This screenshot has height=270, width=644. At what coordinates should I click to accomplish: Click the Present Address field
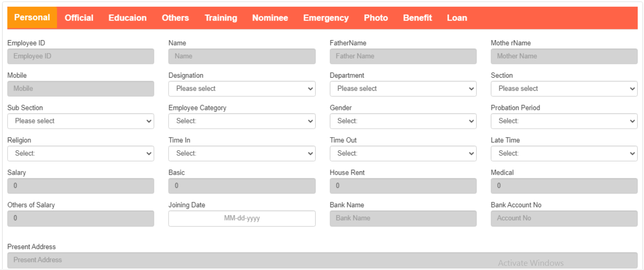tap(322, 260)
